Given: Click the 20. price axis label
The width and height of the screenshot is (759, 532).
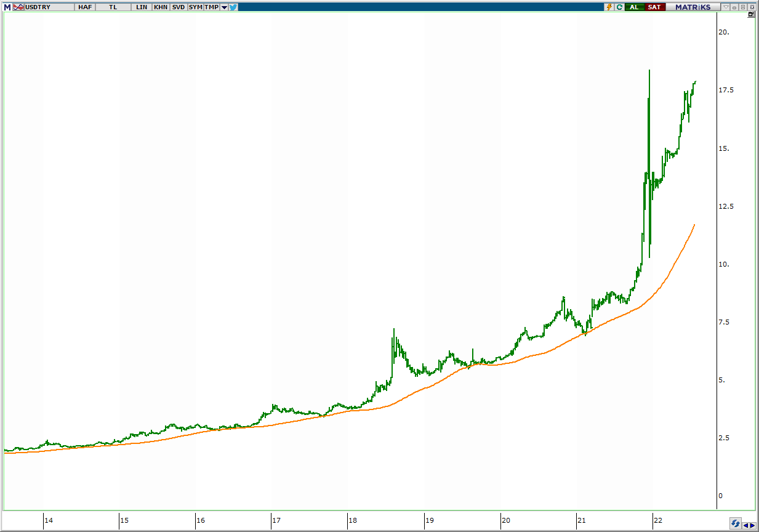Looking at the screenshot, I should (x=725, y=32).
